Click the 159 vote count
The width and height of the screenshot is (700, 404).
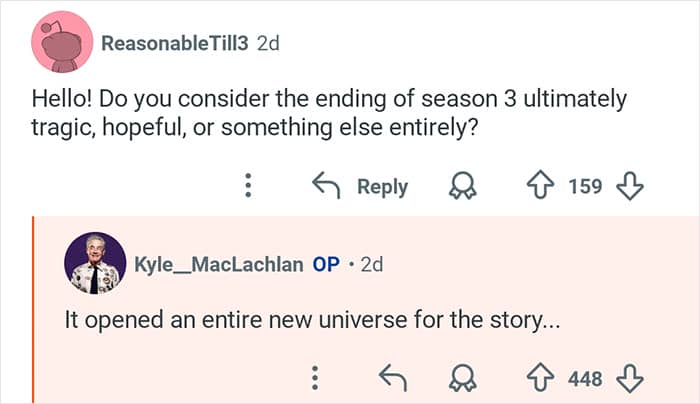coord(585,187)
